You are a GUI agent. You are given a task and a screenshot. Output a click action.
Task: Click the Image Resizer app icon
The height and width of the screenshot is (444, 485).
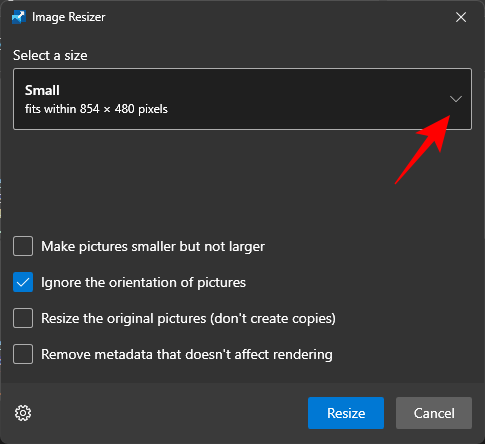19,17
